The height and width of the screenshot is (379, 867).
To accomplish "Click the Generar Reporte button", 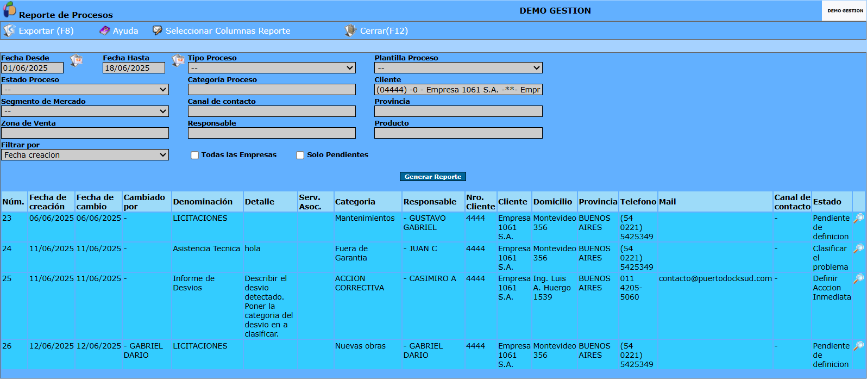I will tap(434, 177).
